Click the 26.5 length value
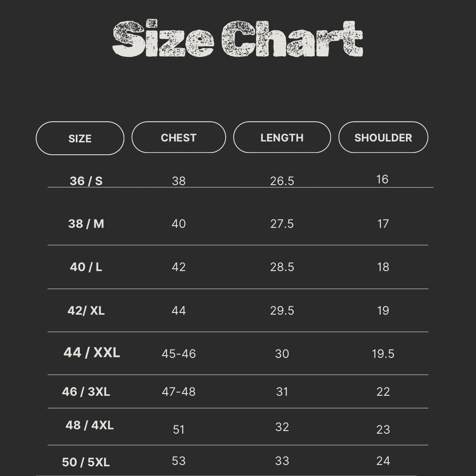 point(282,181)
